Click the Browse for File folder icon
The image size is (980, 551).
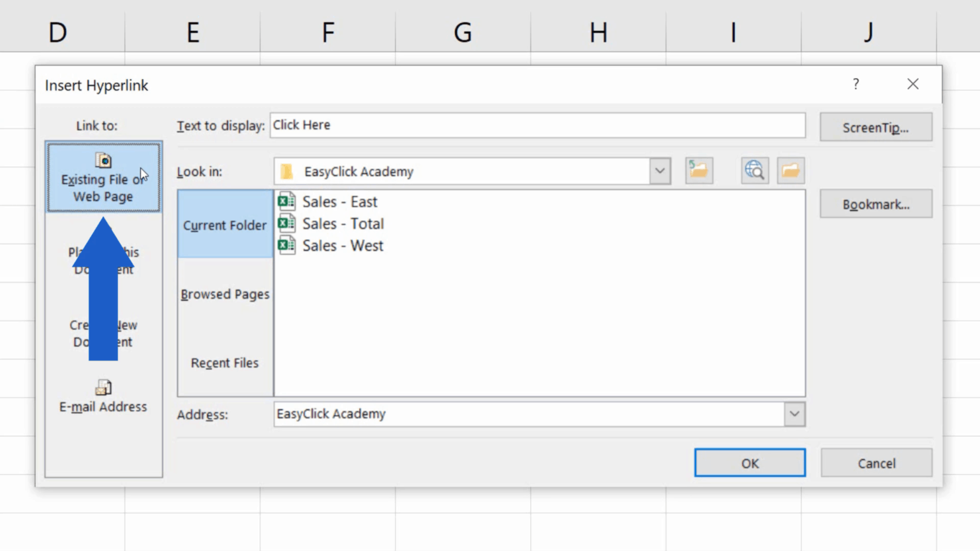click(x=791, y=170)
